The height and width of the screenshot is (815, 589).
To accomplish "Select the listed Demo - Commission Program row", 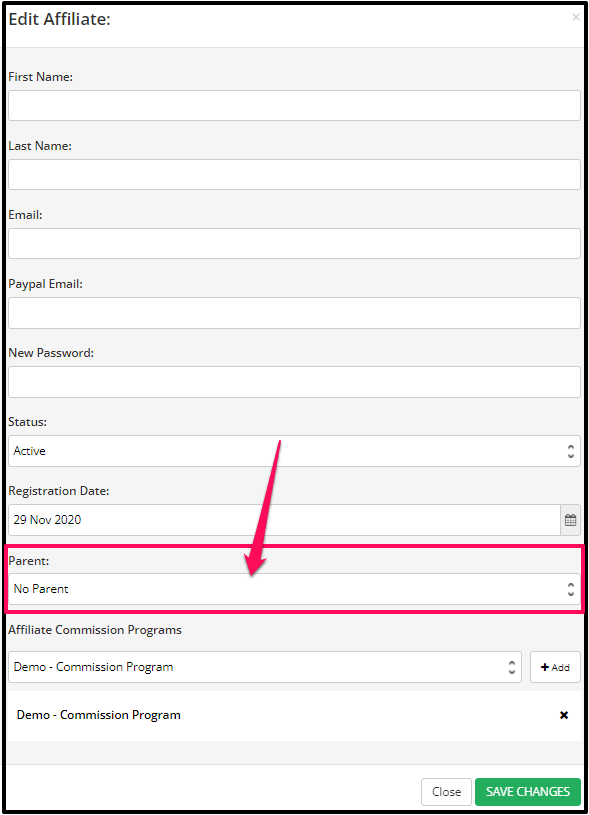I will 294,715.
